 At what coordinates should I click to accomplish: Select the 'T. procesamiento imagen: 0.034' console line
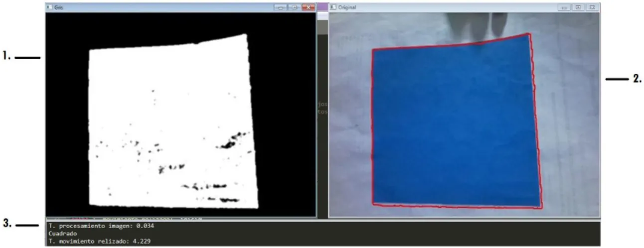click(x=101, y=226)
